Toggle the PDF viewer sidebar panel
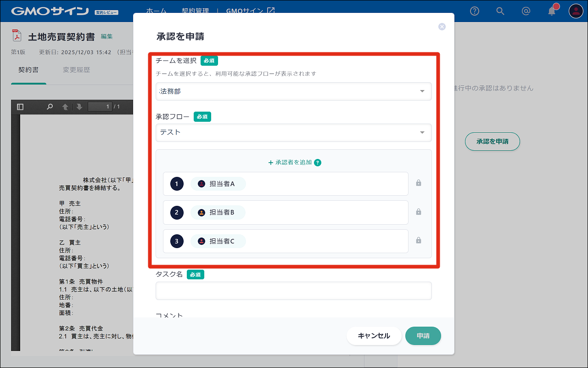588x368 pixels. pyautogui.click(x=20, y=107)
